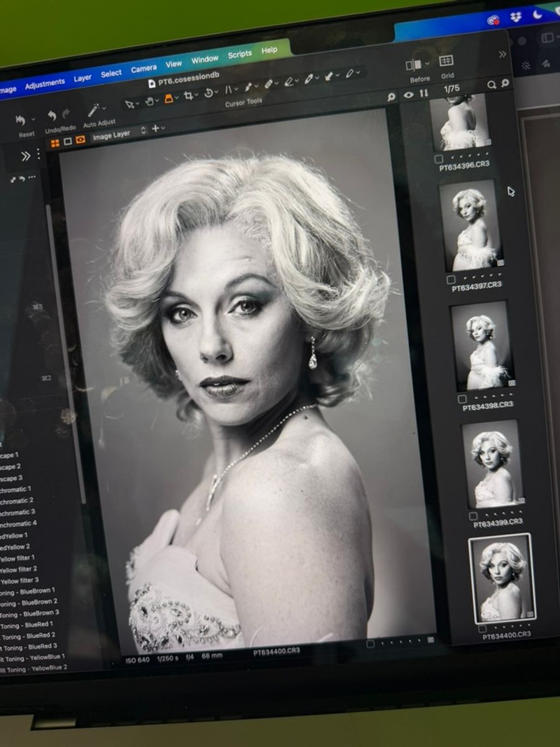
Task: Select the PT634399.CR3 thumbnail
Action: [493, 464]
